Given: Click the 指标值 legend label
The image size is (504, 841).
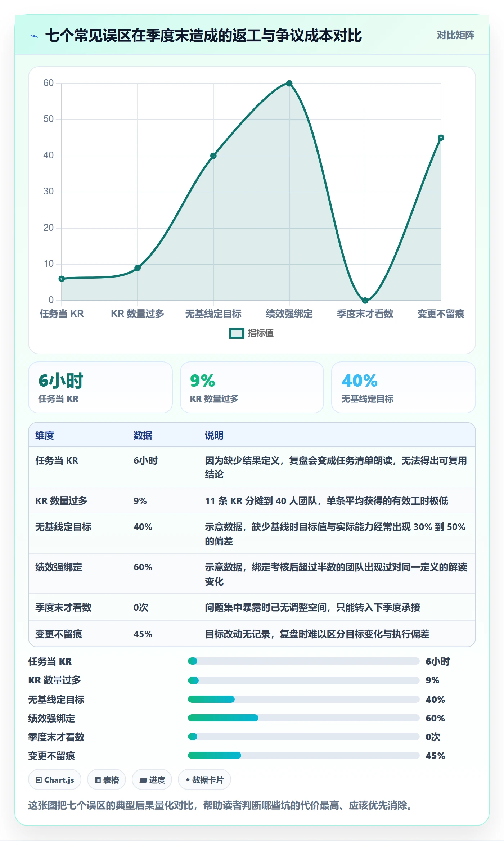Looking at the screenshot, I should tap(260, 333).
